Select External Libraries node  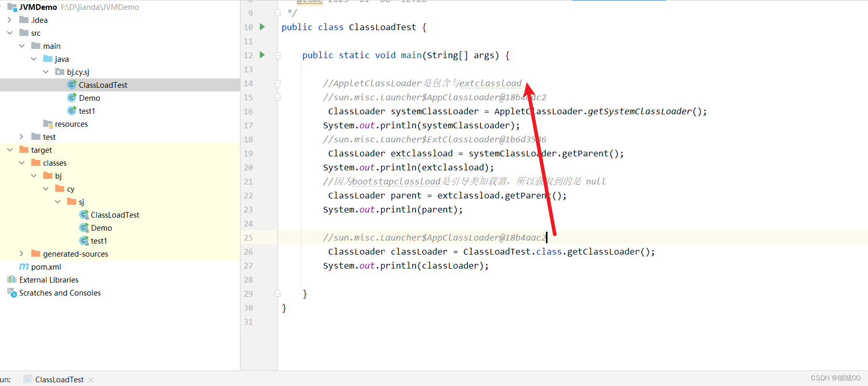tap(49, 279)
